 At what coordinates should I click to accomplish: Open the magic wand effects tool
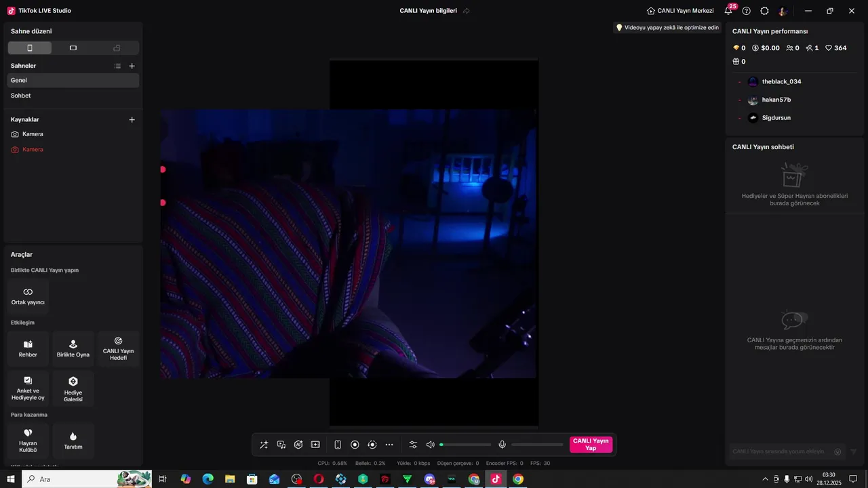pyautogui.click(x=264, y=445)
